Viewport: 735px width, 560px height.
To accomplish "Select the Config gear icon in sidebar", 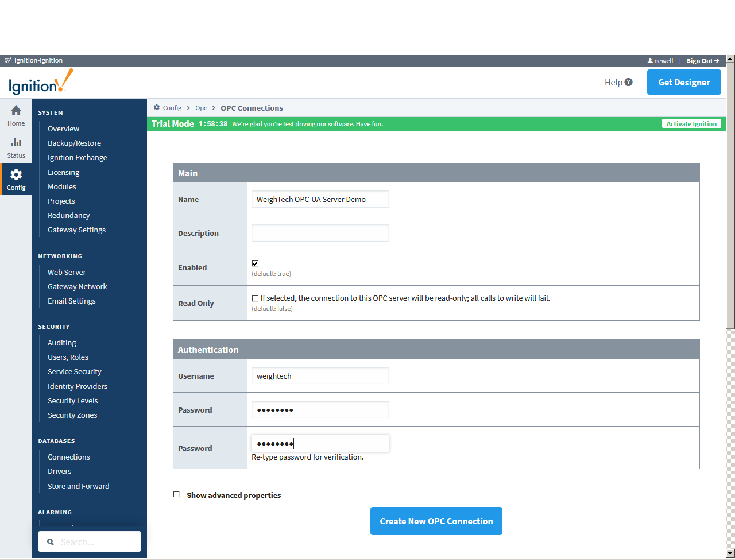I will click(x=16, y=175).
